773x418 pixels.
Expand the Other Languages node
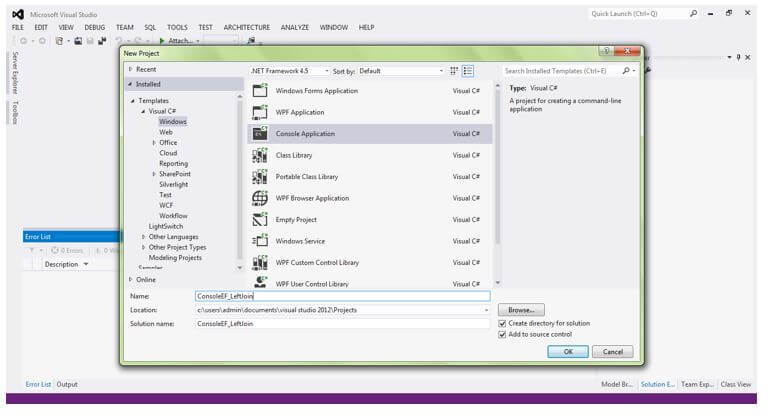pyautogui.click(x=143, y=237)
